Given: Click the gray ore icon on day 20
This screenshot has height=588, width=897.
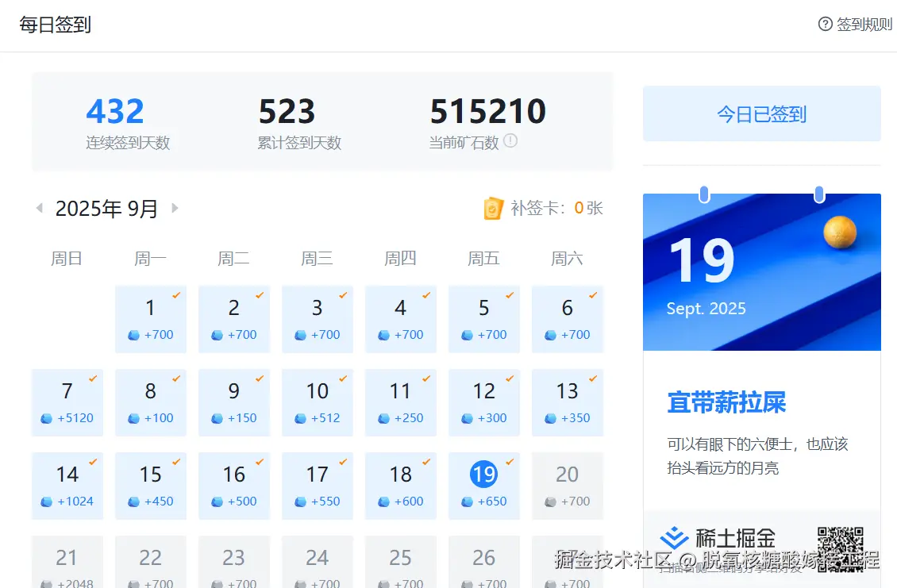Looking at the screenshot, I should 549,502.
